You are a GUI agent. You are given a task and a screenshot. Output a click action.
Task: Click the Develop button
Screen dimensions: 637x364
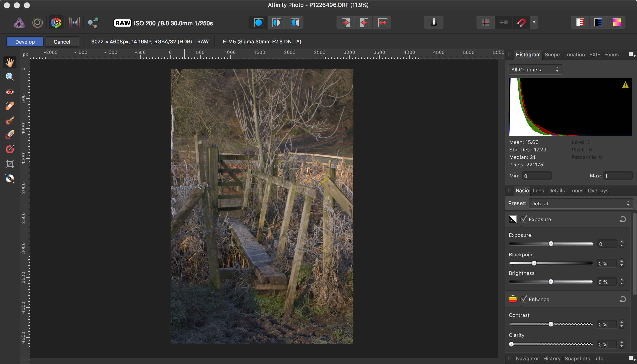tap(25, 42)
